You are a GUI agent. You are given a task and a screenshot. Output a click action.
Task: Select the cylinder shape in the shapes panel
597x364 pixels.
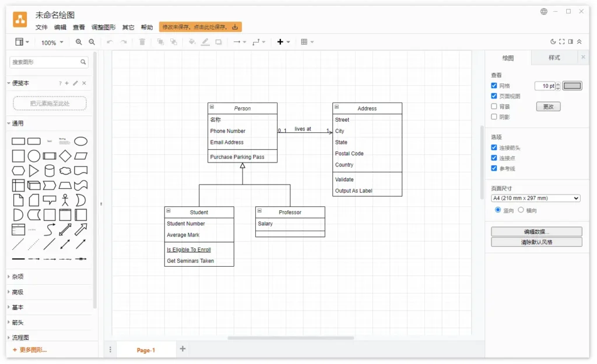[x=50, y=170]
